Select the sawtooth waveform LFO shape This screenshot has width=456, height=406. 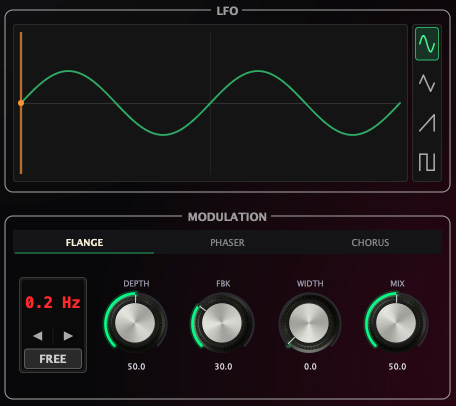pyautogui.click(x=427, y=123)
